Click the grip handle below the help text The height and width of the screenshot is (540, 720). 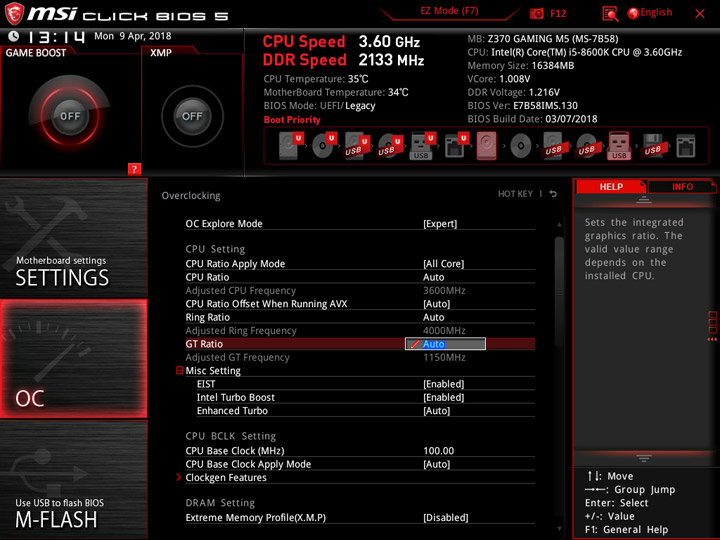[x=644, y=458]
